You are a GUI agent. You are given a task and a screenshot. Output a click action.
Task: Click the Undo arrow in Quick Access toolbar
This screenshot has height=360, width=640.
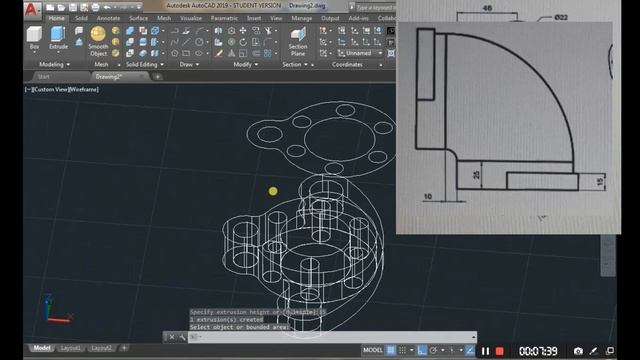click(107, 7)
